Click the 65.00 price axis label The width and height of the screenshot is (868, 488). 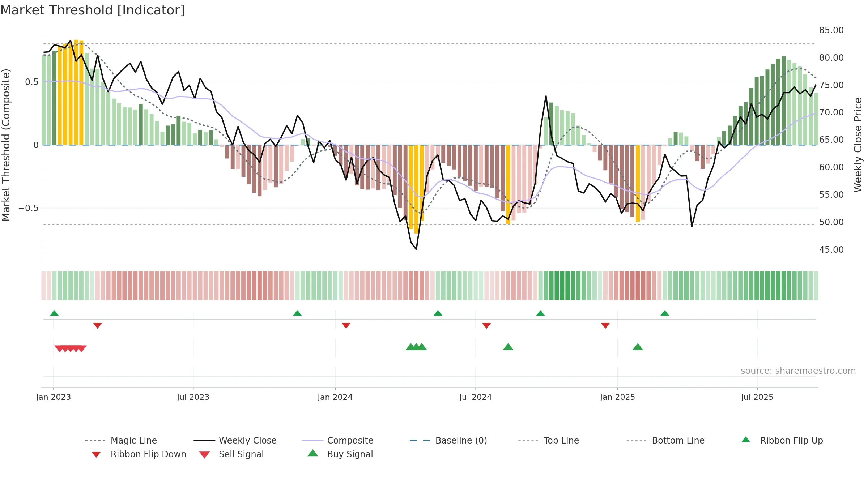click(831, 140)
